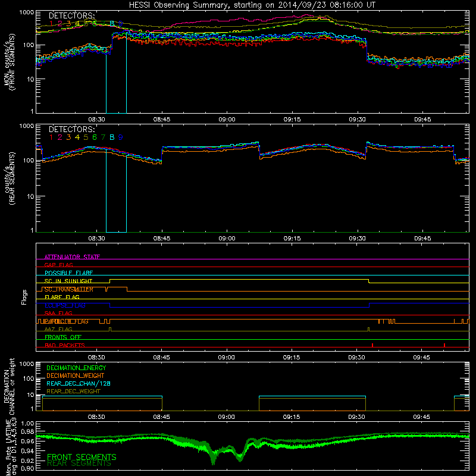Click '09:00' tick under rear segments plot
Screen dimensions: 476x476
(x=227, y=239)
